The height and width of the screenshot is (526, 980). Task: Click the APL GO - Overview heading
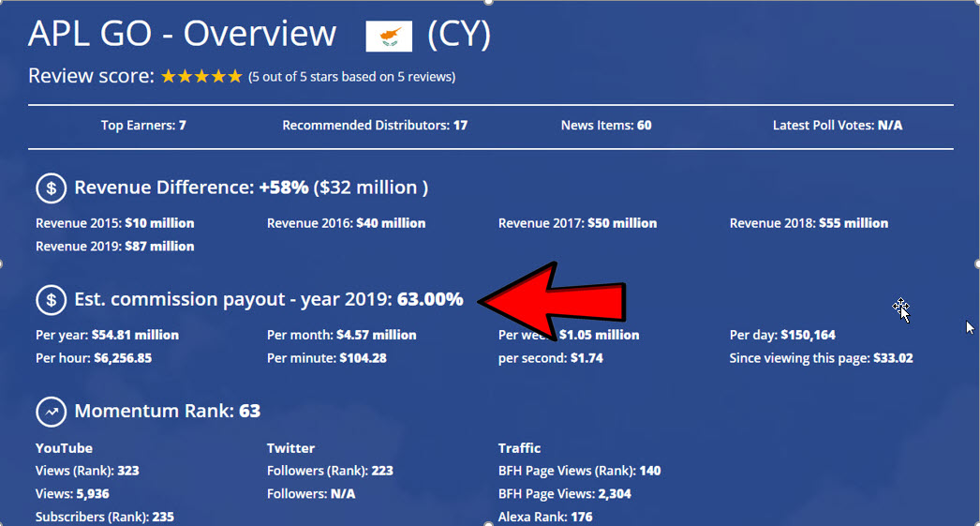[x=182, y=35]
